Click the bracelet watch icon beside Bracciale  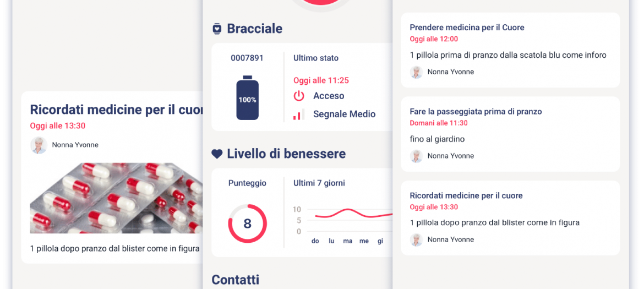[217, 29]
